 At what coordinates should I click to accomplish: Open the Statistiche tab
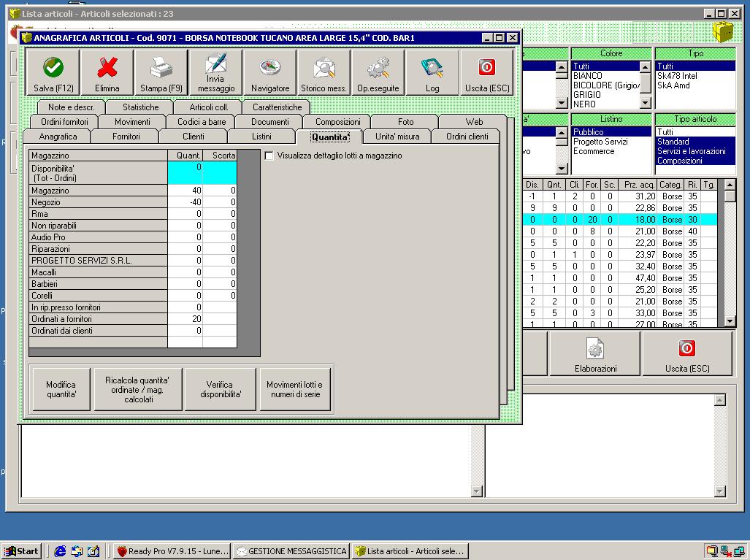(x=140, y=107)
